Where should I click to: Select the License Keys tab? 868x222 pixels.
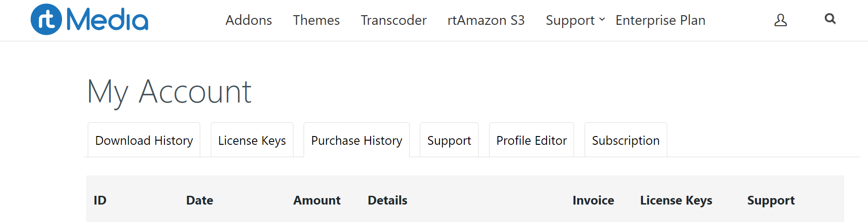(x=252, y=140)
